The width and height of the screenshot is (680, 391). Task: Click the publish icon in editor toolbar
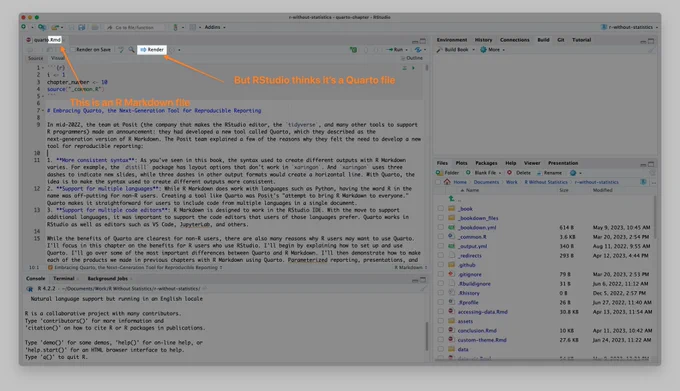[x=418, y=50]
